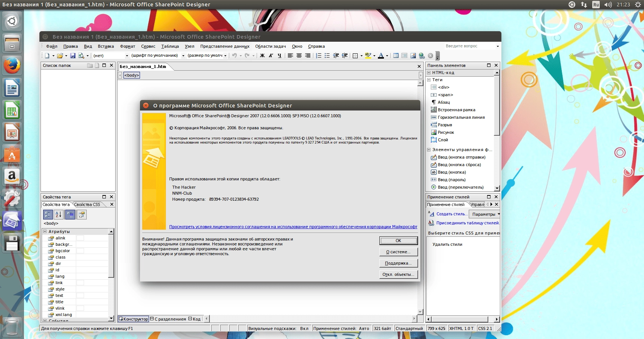Open the license agreement link
The width and height of the screenshot is (644, 339).
(293, 227)
